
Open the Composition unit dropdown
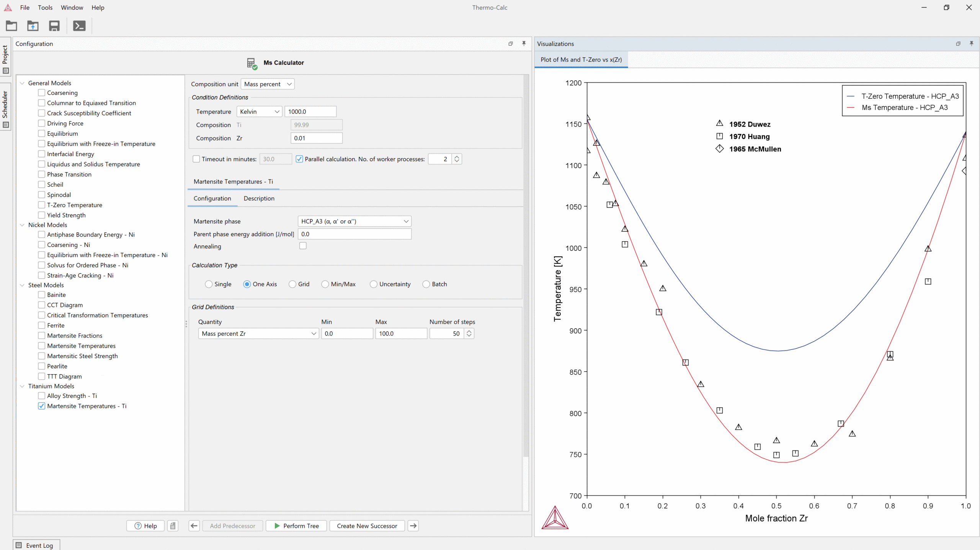(x=268, y=84)
